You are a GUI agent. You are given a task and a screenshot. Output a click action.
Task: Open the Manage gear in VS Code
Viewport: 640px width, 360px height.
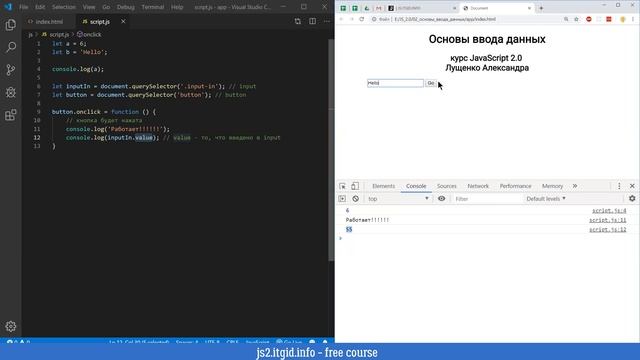tap(11, 326)
